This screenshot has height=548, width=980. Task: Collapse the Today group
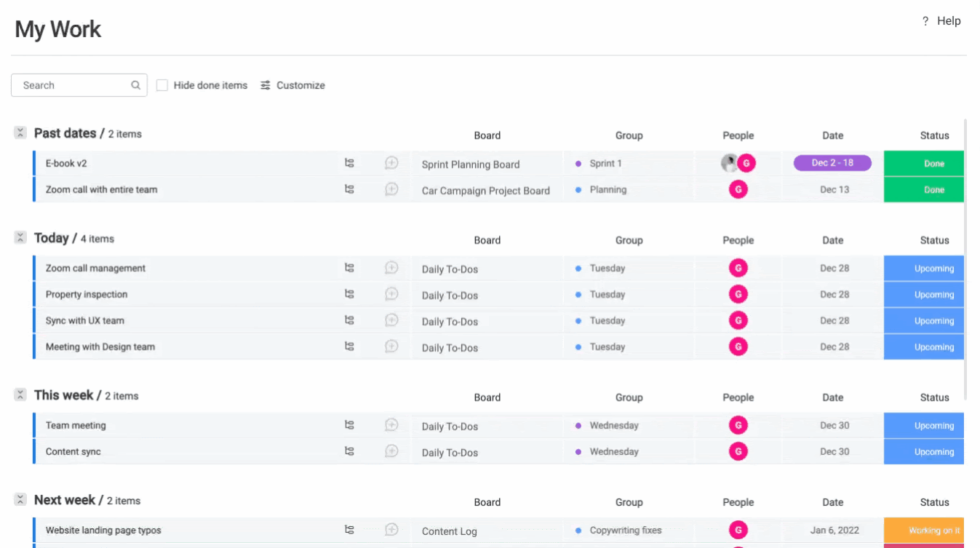[x=20, y=238]
